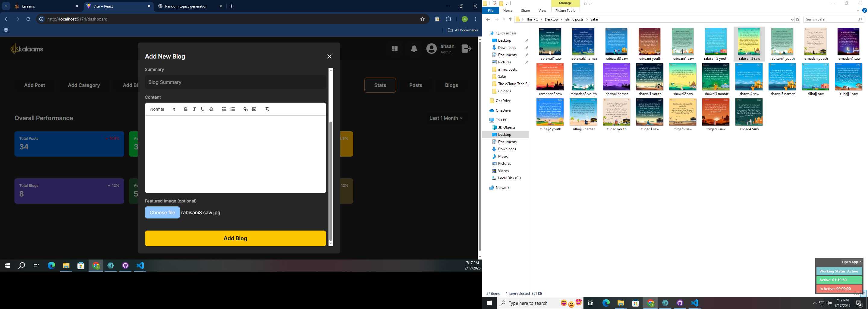This screenshot has width=868, height=309.
Task: Refresh the Safar folder view
Action: [x=797, y=20]
